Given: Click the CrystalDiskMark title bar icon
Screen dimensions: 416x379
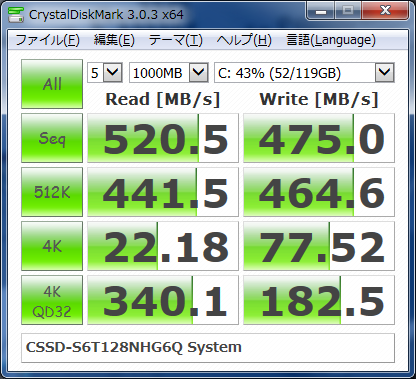Looking at the screenshot, I should [16, 15].
